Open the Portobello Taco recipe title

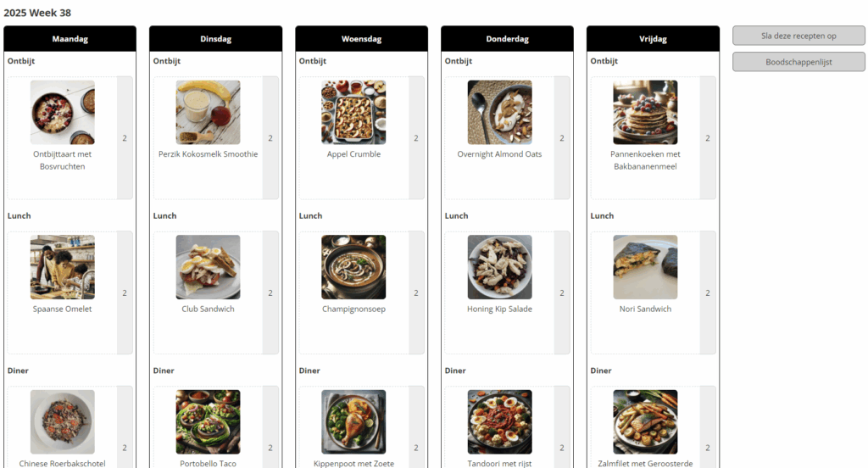(209, 463)
